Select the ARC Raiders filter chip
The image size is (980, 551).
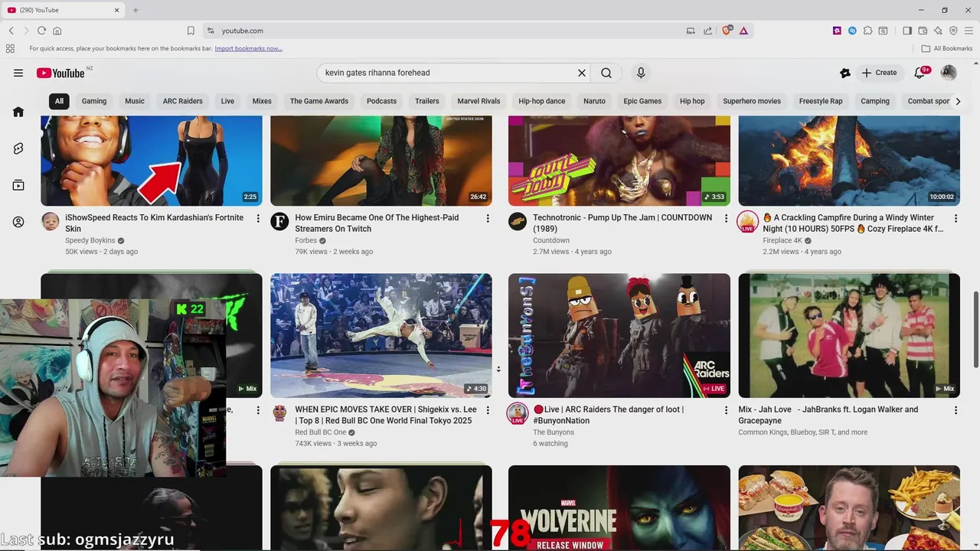[183, 101]
